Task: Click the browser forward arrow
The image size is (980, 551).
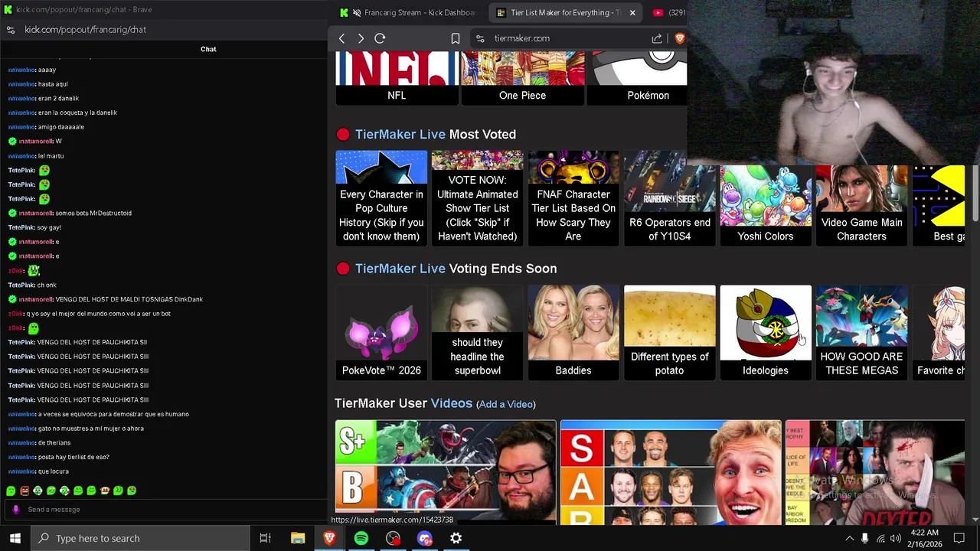Action: (361, 38)
